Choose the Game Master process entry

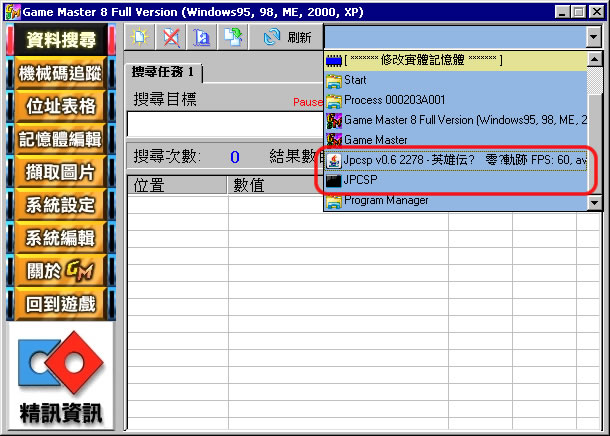456,140
